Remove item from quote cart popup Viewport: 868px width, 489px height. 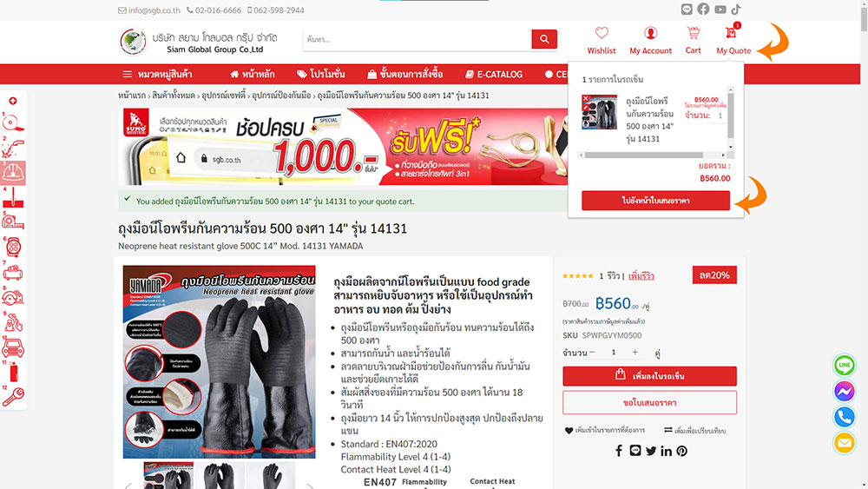[586, 98]
